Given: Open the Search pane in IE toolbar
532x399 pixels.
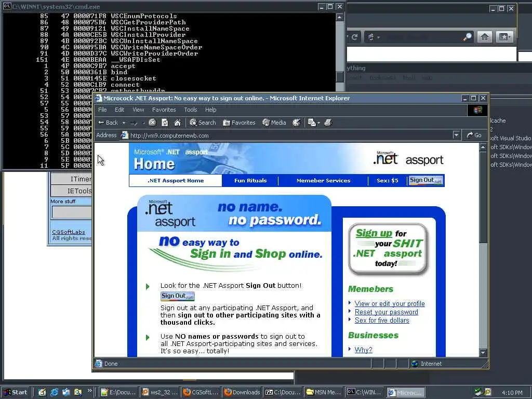Looking at the screenshot, I should point(203,123).
